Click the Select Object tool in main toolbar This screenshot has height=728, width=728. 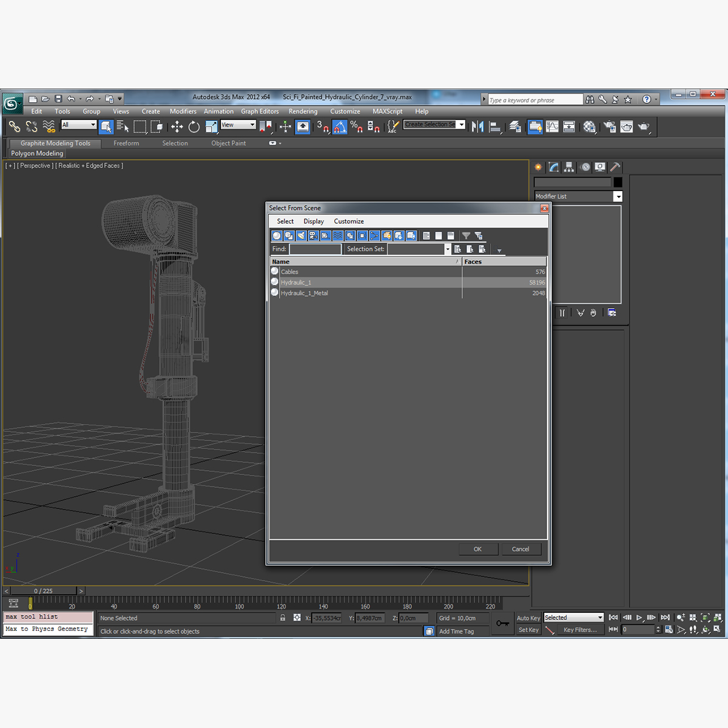pos(106,126)
